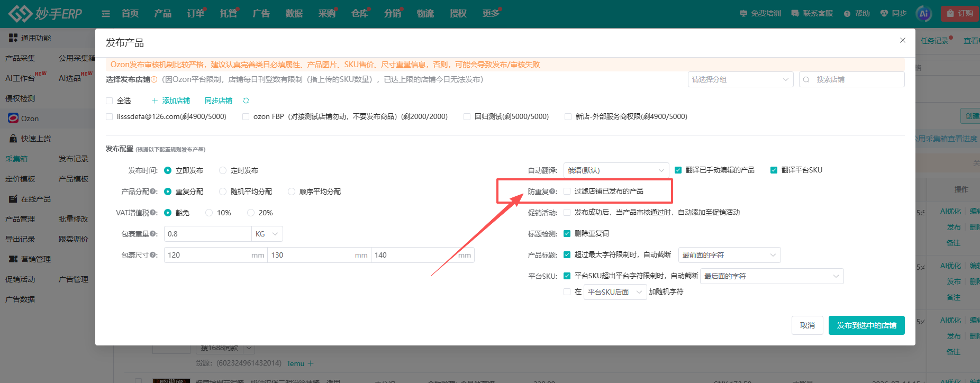Open 联系客服 chat icon
The height and width of the screenshot is (383, 980).
click(795, 14)
